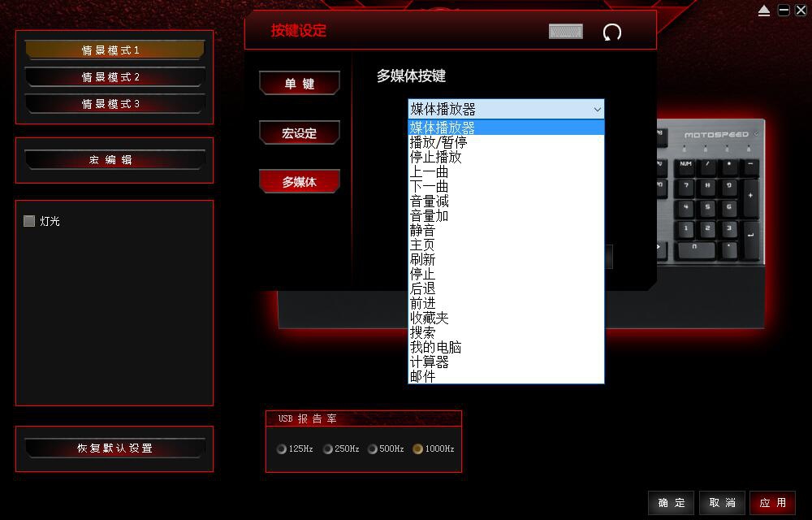The image size is (812, 520).
Task: Select 音量加 from the list
Action: point(430,216)
